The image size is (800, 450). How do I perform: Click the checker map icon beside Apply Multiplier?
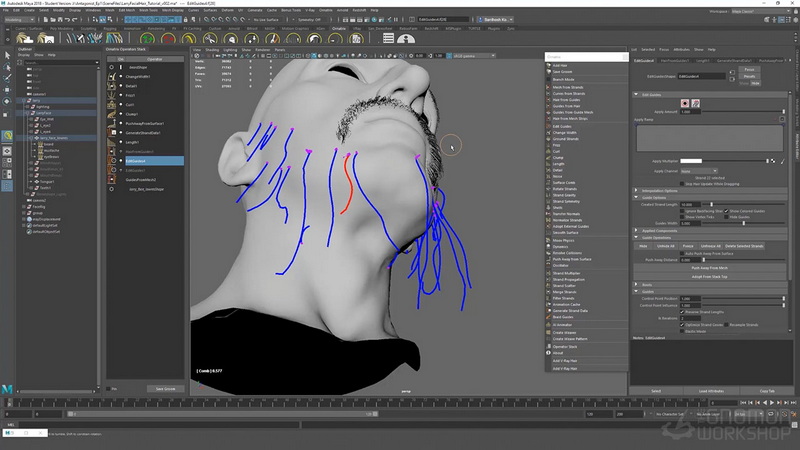(773, 161)
